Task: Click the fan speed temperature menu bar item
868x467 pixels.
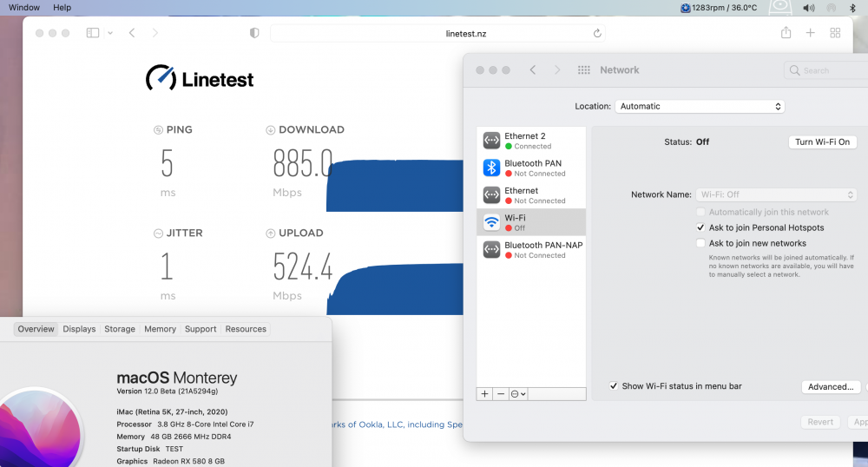Action: [x=719, y=8]
